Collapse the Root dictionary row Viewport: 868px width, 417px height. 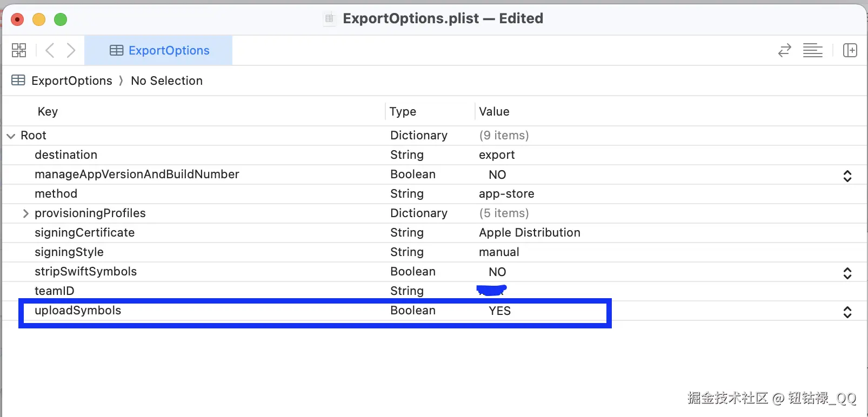(x=11, y=136)
